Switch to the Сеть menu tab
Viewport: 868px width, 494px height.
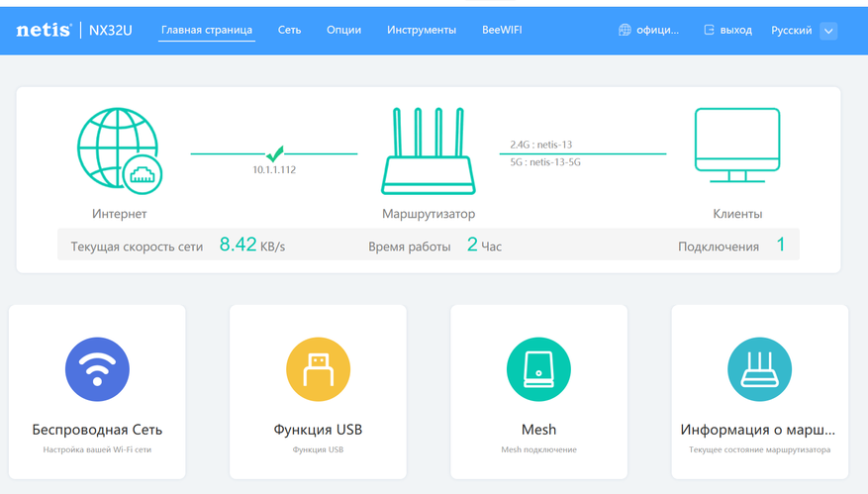pos(289,31)
